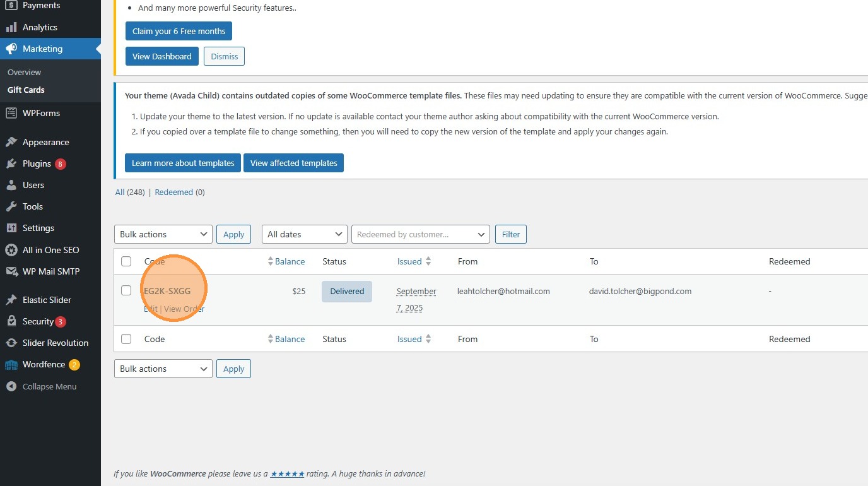Click the $25 balance value
Viewport: 868px width, 486px height.
299,291
